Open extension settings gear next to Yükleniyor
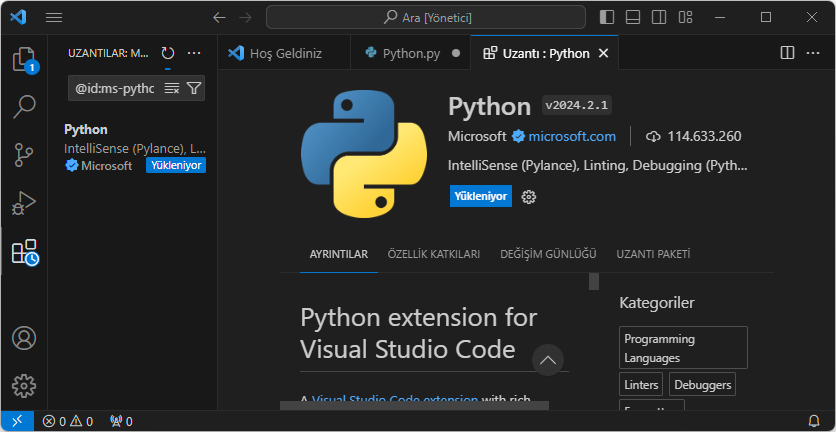Viewport: 836px width, 432px height. (529, 197)
